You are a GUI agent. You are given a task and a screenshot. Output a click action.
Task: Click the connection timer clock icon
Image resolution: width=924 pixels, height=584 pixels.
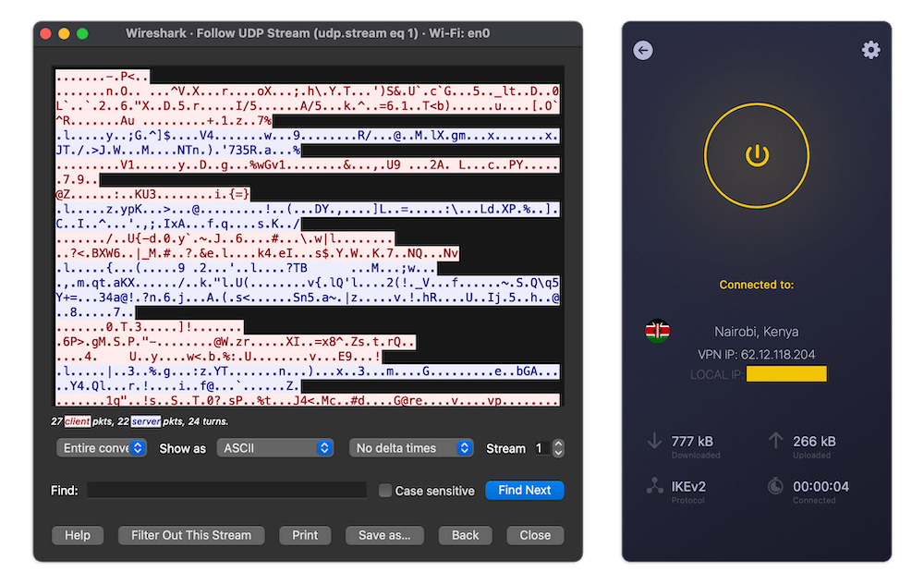(x=775, y=486)
